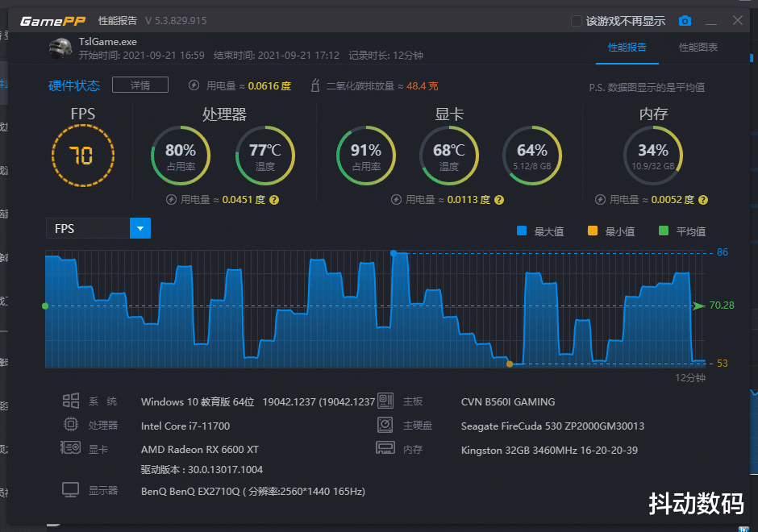Screen dimensions: 758x532
Task: Click the CVN B560I GAMING motherboard text
Action: click(x=508, y=402)
